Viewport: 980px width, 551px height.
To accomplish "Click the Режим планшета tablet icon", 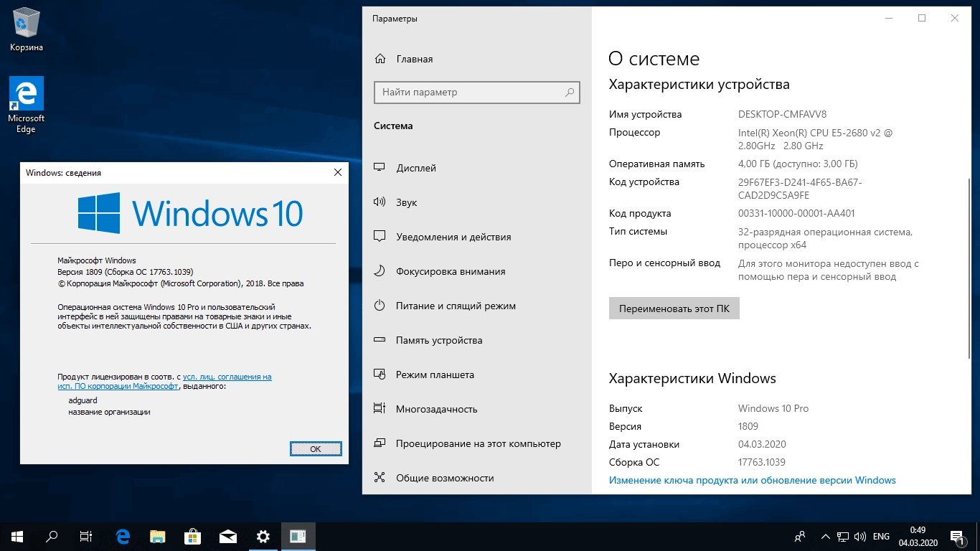I will coord(380,375).
